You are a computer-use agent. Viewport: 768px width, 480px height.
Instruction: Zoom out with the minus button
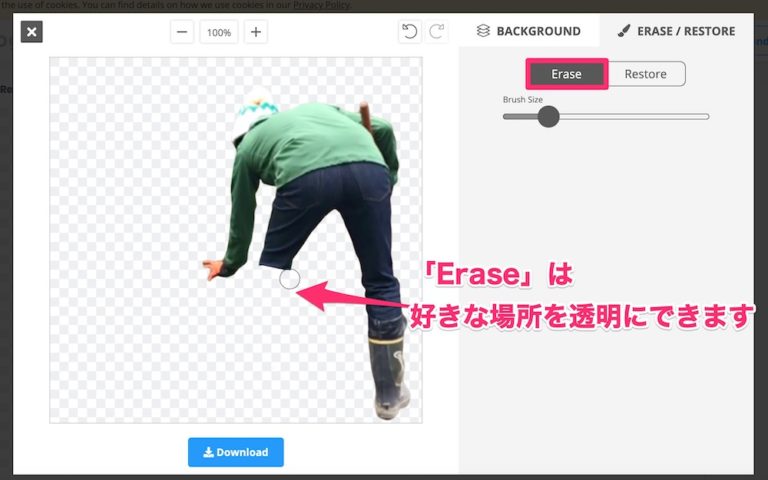tap(182, 32)
